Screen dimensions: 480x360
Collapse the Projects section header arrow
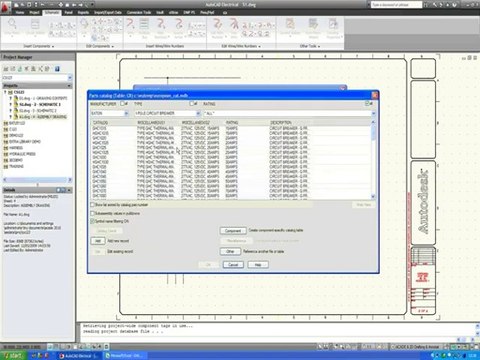tap(69, 86)
